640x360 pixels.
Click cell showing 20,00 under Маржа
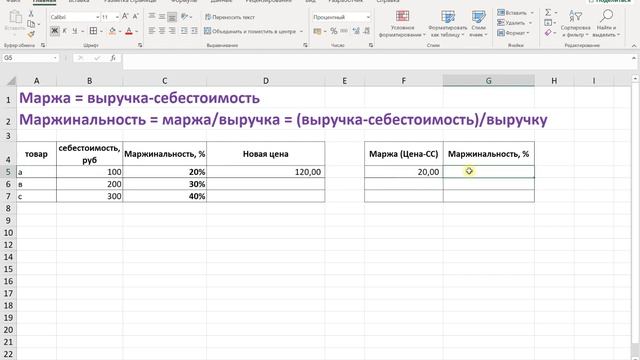pos(404,172)
